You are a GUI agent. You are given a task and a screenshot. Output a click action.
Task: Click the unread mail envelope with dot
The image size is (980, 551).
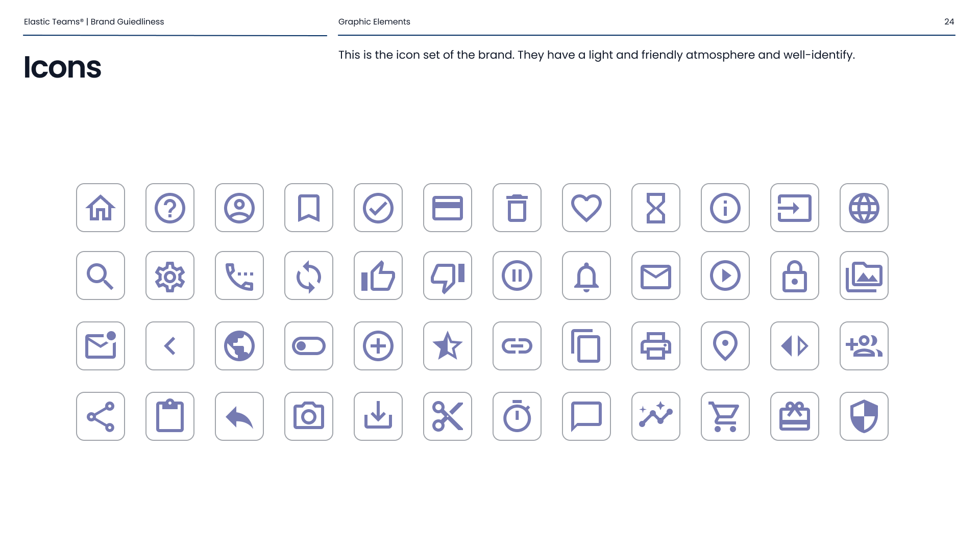coord(101,346)
